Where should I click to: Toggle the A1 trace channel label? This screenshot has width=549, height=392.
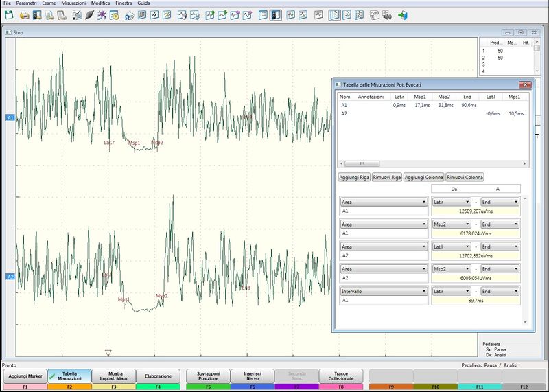click(x=10, y=118)
